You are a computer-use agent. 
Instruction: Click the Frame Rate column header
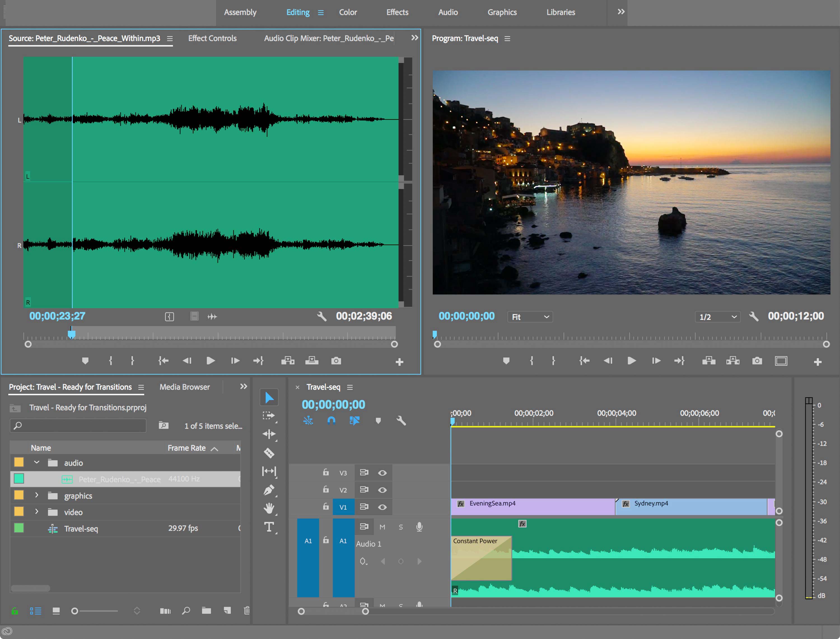187,448
